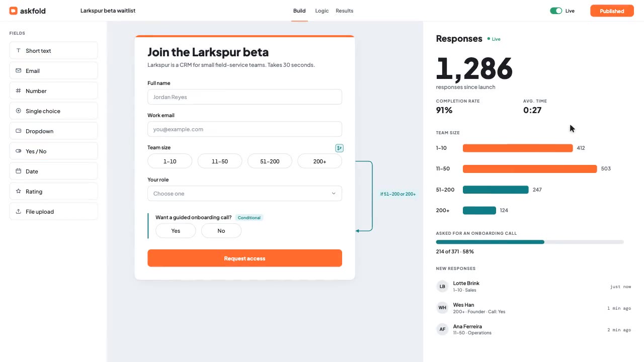The image size is (644, 362).
Task: Click the Conditional badge on onboarding question
Action: click(x=249, y=218)
